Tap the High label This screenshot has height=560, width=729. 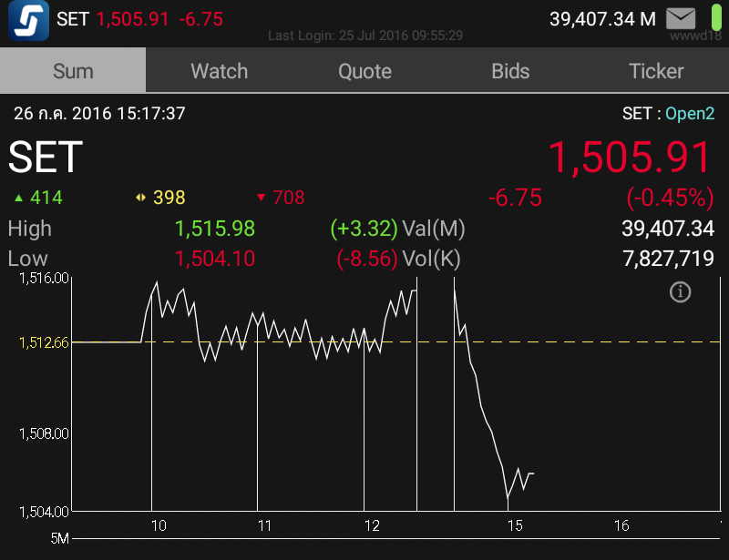tap(30, 229)
